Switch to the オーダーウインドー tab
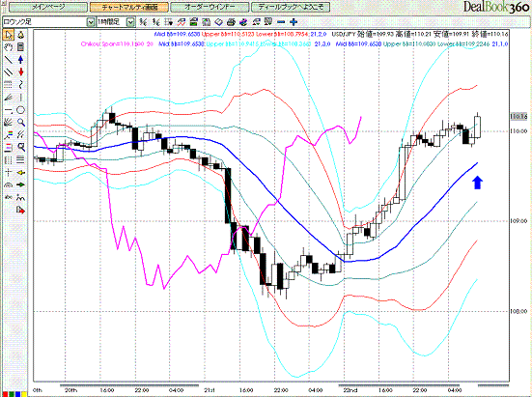 [210, 7]
